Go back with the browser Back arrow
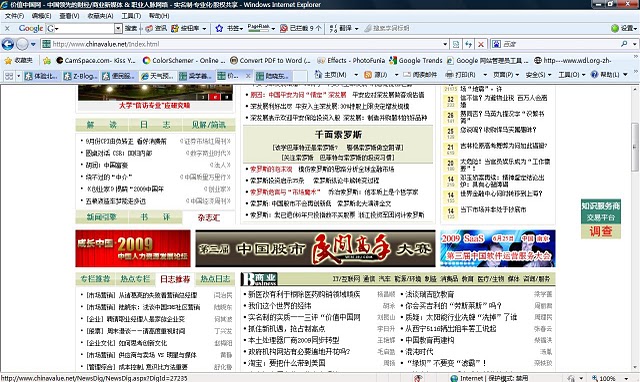The width and height of the screenshot is (640, 382). coord(8,44)
